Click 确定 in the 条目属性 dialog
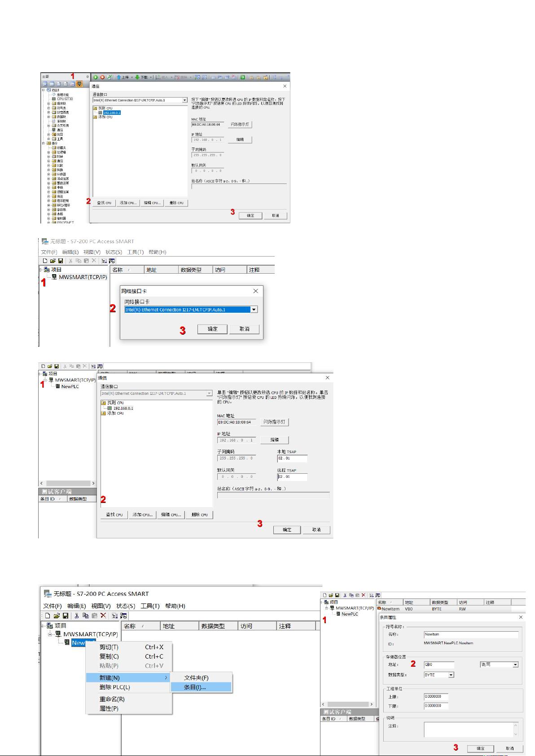This screenshot has height=756, width=535. coord(480,748)
